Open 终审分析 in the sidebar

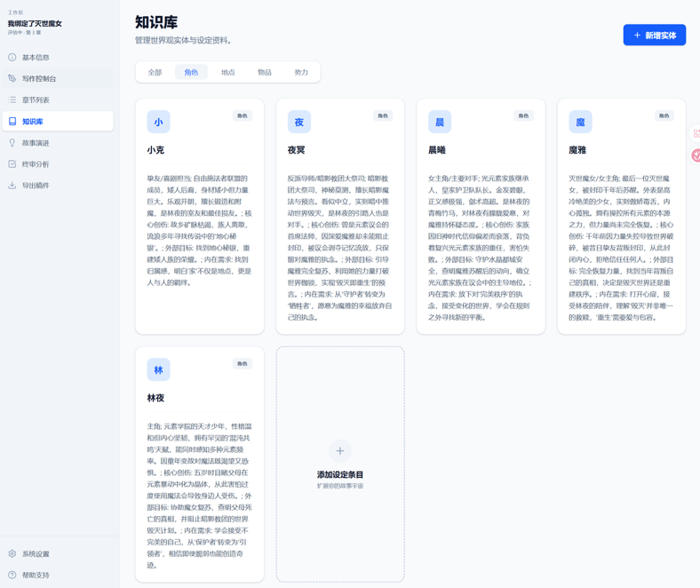[58, 163]
